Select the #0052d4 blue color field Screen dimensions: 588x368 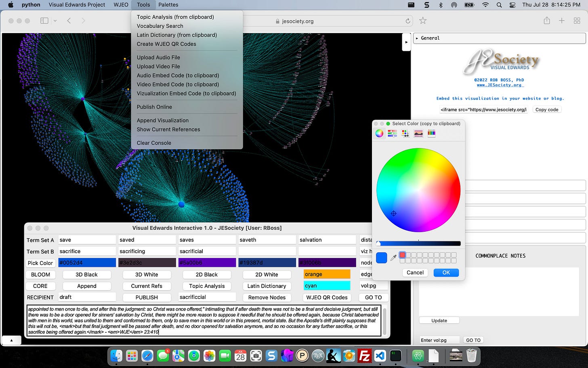[87, 263]
